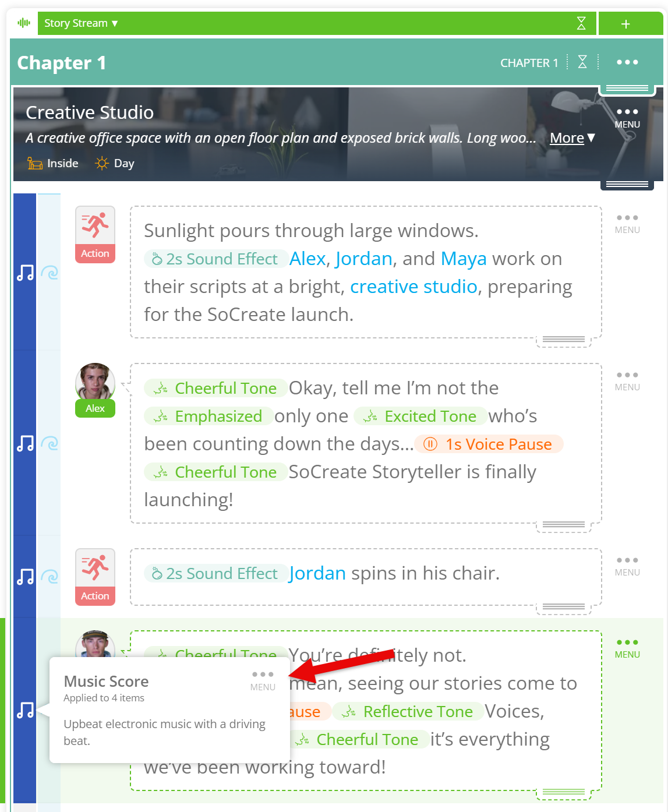668x812 pixels.
Task: Click the Excited Tone tag
Action: tap(420, 416)
